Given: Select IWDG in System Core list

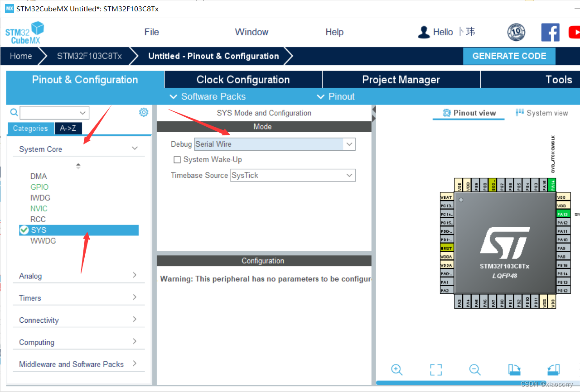Looking at the screenshot, I should click(x=40, y=198).
